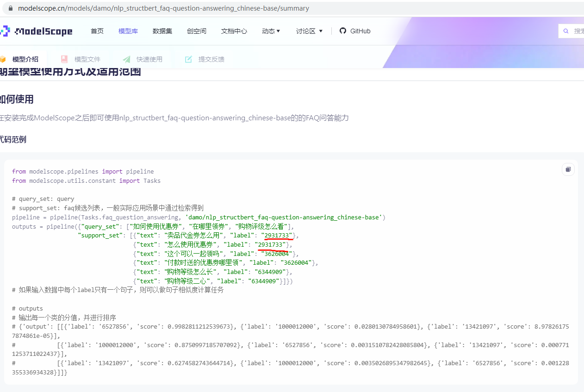Expand the 动态 dropdown menu
Screen dimensions: 584x392
tap(271, 31)
